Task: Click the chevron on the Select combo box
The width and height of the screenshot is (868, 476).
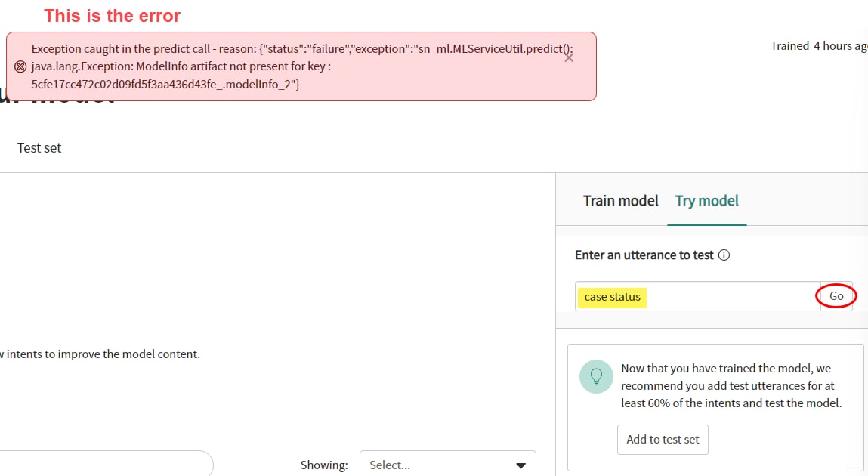Action: (x=520, y=465)
